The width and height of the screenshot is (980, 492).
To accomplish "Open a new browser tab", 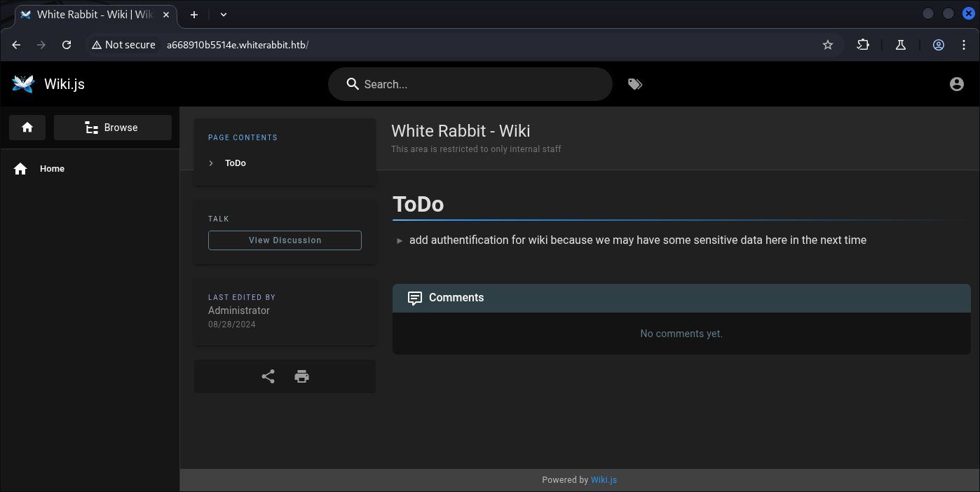I will [194, 14].
